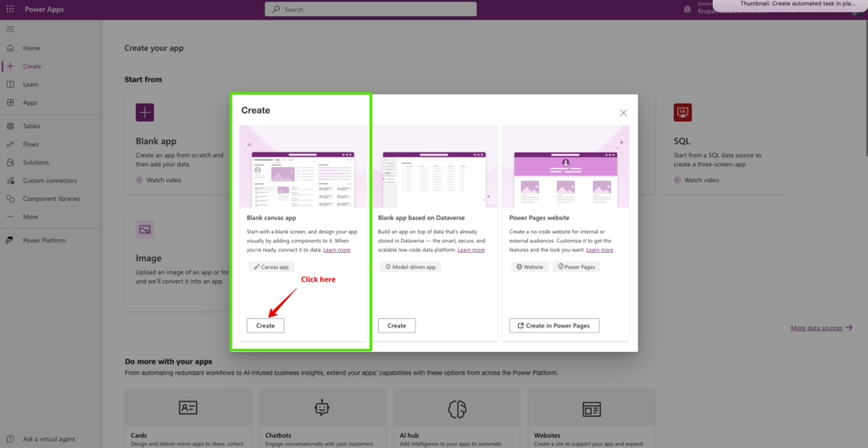868x448 pixels.
Task: Click the Apps grid icon in sidebar
Action: coord(10,103)
